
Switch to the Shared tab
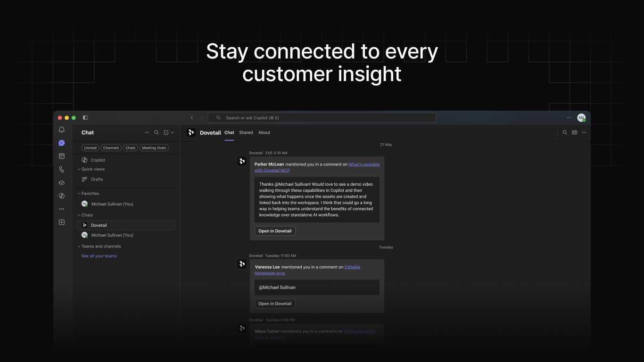(246, 132)
